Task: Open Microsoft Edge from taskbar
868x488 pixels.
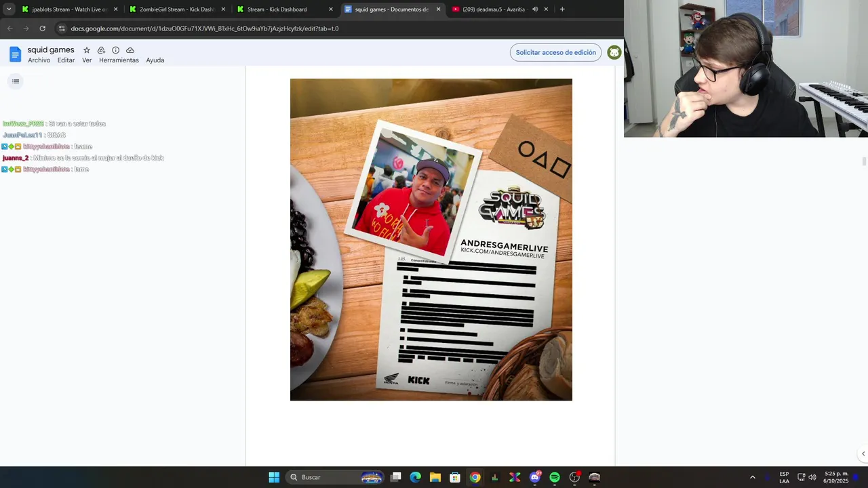Action: pos(416,477)
